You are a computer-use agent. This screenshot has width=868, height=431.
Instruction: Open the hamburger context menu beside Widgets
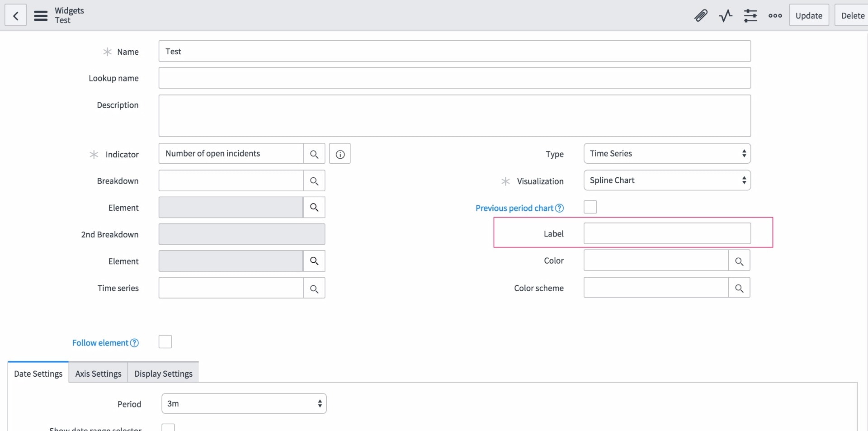pos(41,15)
